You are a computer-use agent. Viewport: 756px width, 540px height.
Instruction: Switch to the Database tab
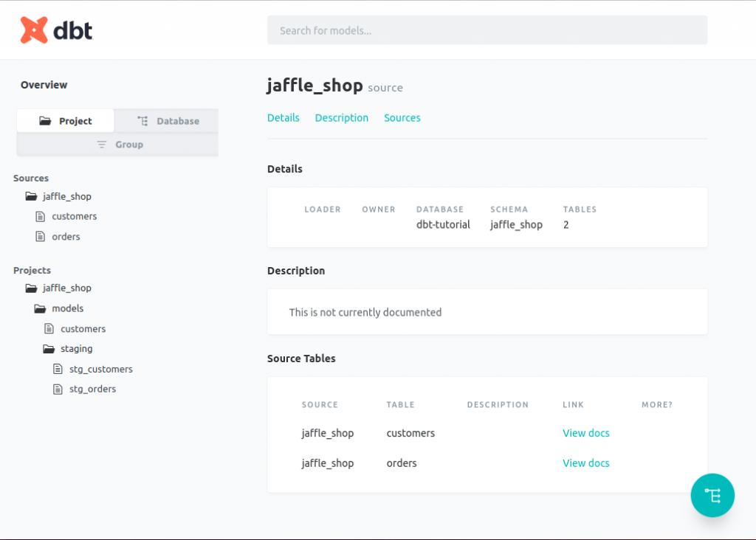click(x=167, y=121)
